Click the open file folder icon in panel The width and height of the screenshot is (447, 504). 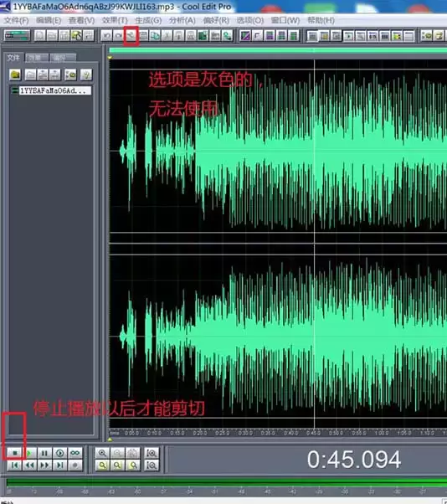15,75
